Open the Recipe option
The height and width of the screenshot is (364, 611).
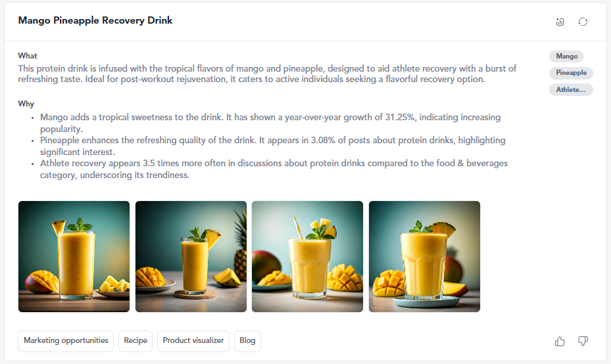[135, 341]
